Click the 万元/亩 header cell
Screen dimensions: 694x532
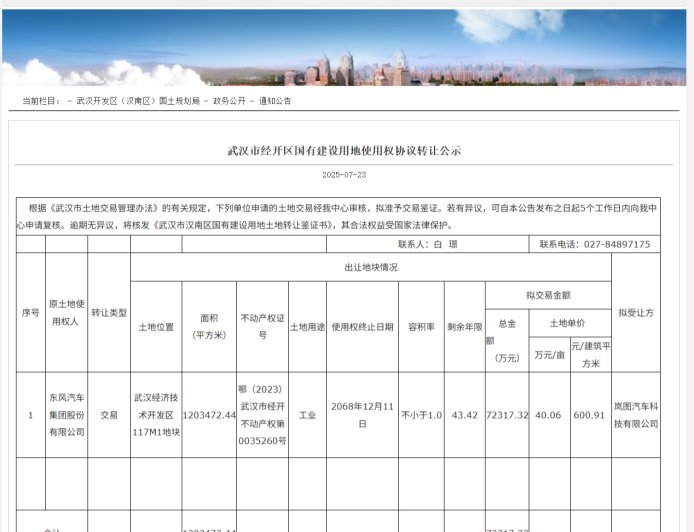[549, 355]
